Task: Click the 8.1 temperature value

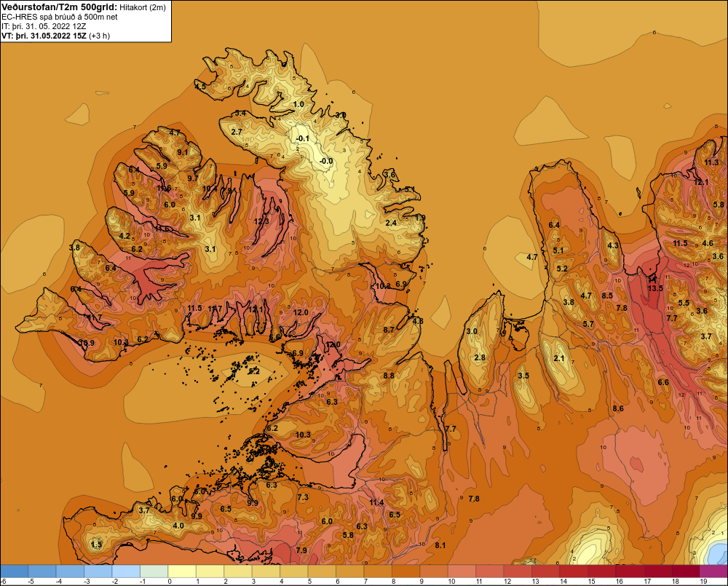Action: tap(440, 545)
